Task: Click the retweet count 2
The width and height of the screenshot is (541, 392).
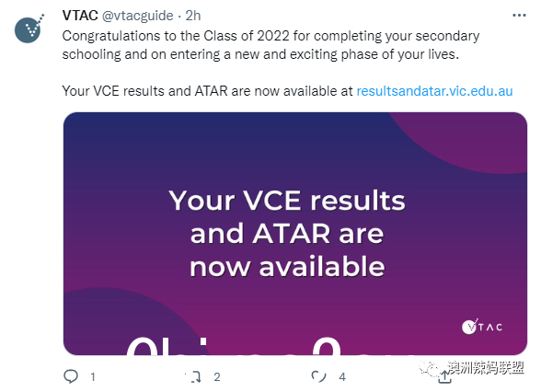Action: pyautogui.click(x=217, y=377)
